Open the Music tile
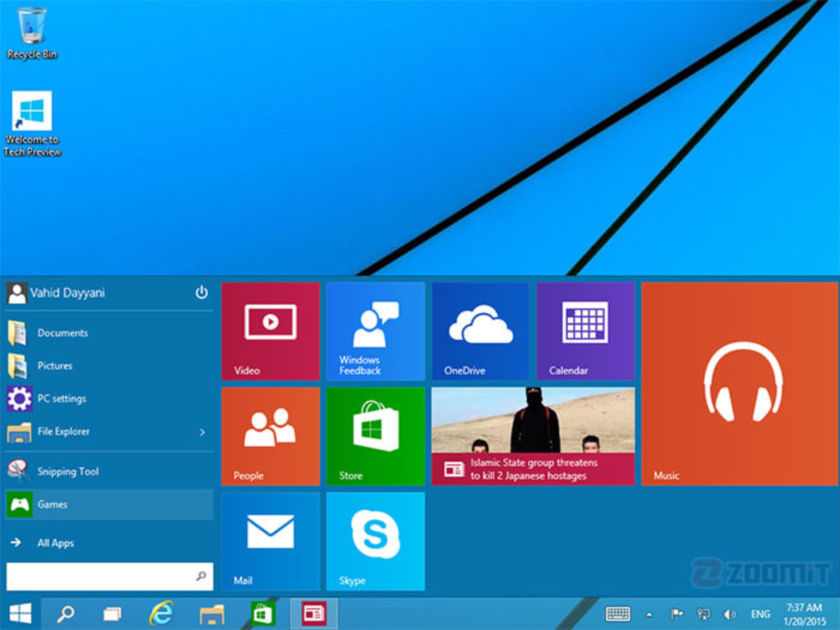 coord(740,384)
